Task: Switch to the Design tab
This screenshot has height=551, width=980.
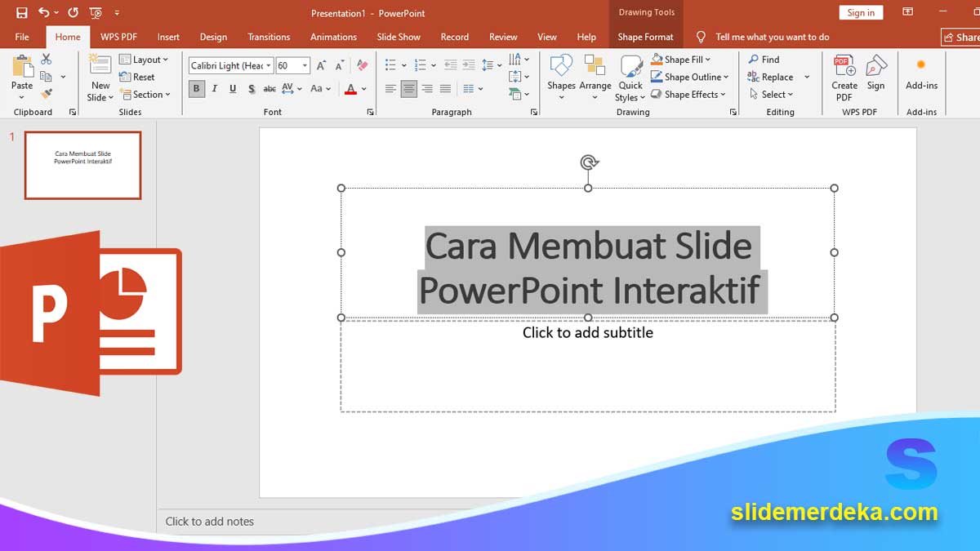Action: [x=213, y=37]
